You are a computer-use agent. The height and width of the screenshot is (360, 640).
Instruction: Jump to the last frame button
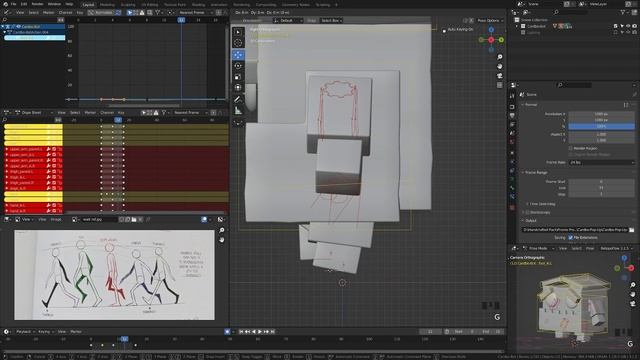(273, 332)
